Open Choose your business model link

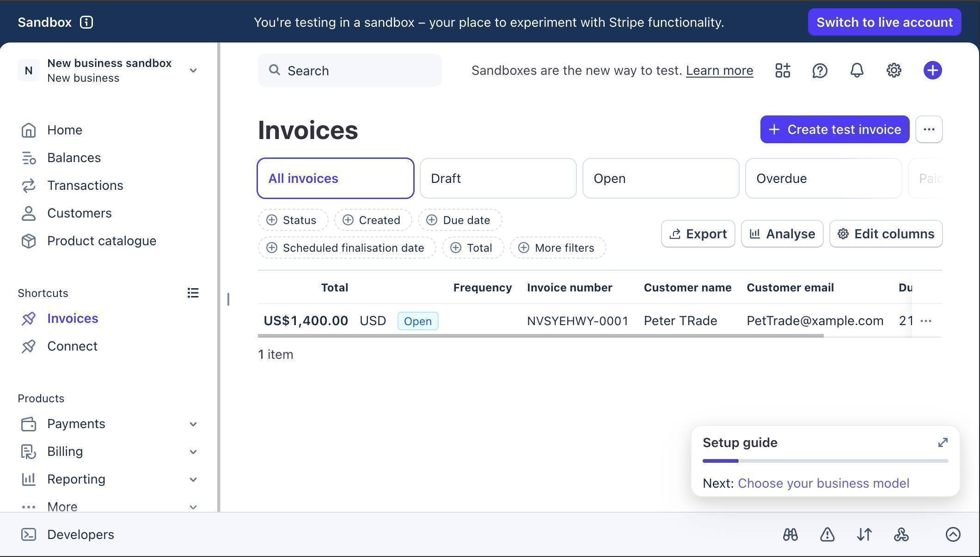pos(823,483)
